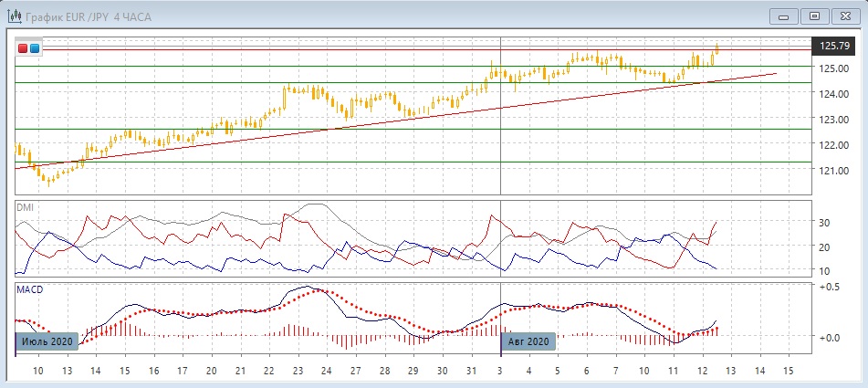Click date 23 on the time axis
The image size is (868, 388).
click(x=298, y=372)
